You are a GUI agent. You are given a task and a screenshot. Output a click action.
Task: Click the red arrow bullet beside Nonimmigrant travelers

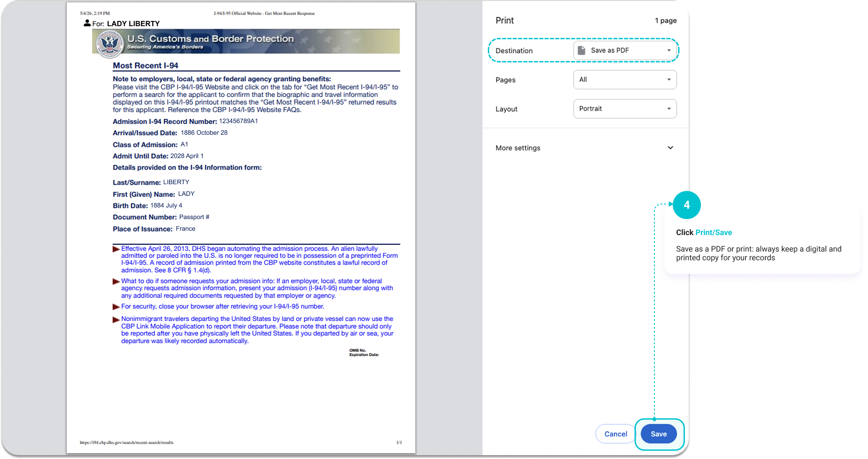click(x=116, y=319)
